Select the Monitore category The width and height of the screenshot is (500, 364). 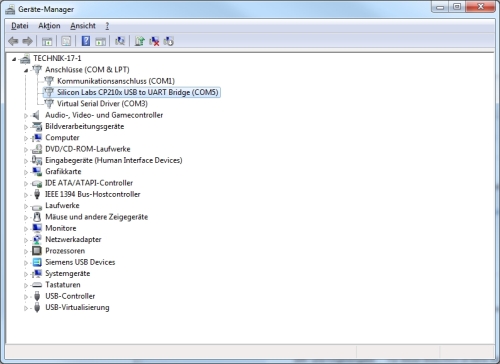(x=61, y=228)
